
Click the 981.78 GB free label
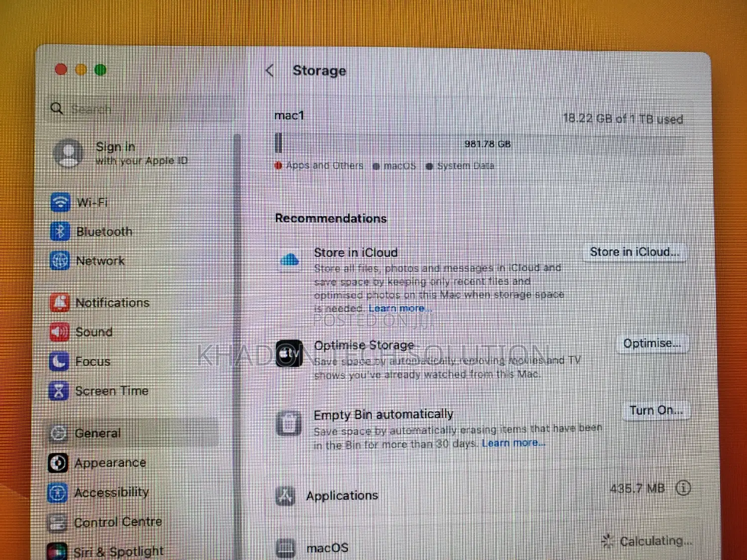click(x=488, y=144)
